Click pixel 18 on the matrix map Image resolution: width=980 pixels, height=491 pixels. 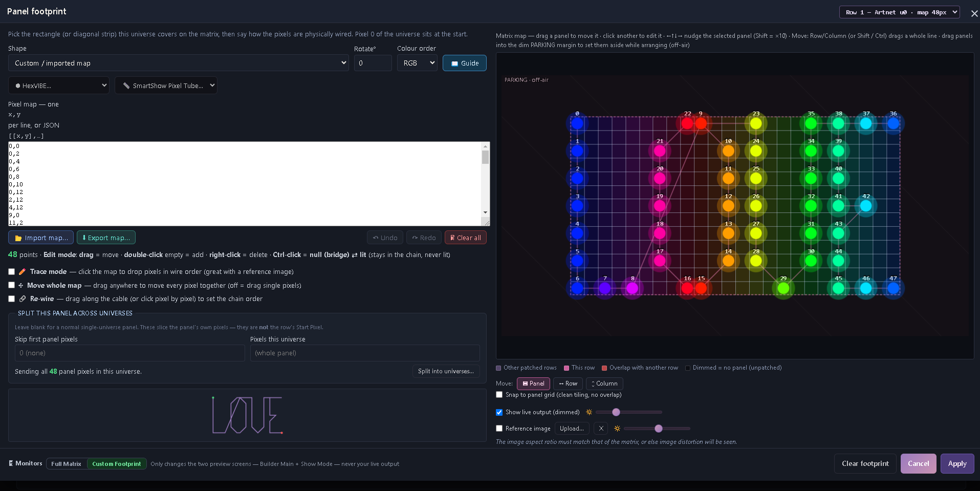pos(660,233)
